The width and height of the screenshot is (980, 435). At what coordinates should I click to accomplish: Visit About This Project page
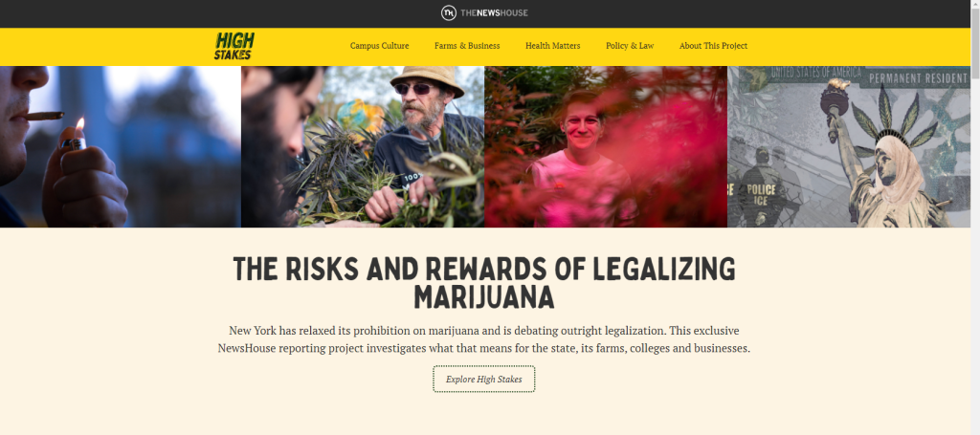pos(713,46)
